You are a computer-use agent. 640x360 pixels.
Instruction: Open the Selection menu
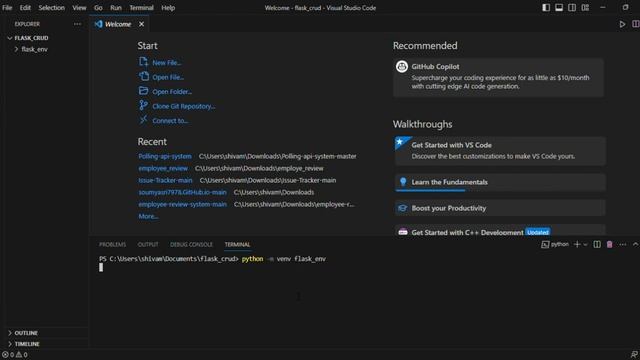(51, 8)
